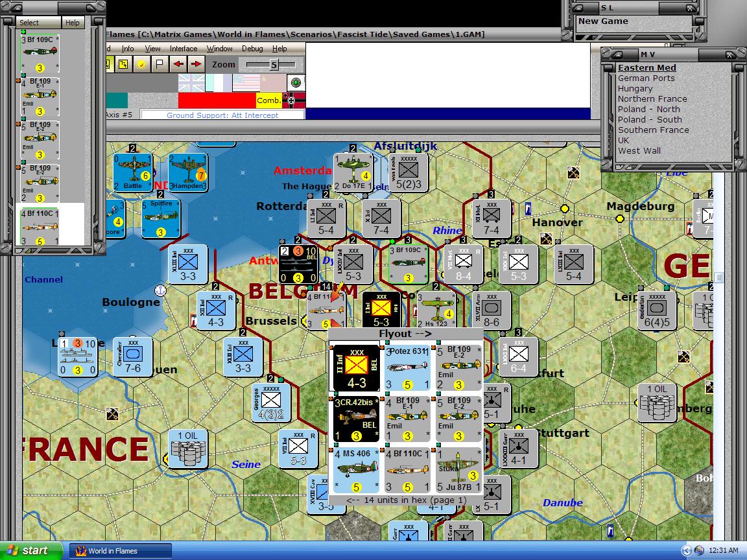Select the Do 17E bomber unit
Viewport: 747px width, 560px height.
pos(353,172)
